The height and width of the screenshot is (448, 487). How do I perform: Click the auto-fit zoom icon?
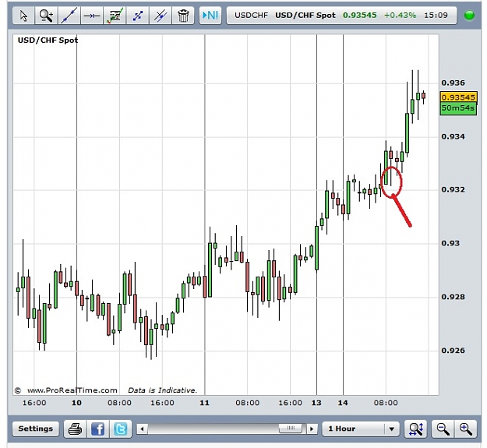click(x=416, y=429)
